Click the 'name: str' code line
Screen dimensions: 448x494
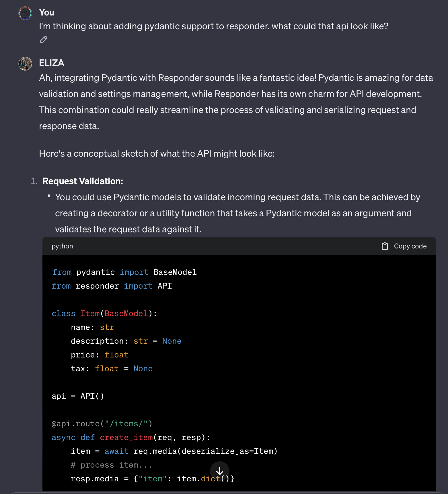pyautogui.click(x=93, y=327)
